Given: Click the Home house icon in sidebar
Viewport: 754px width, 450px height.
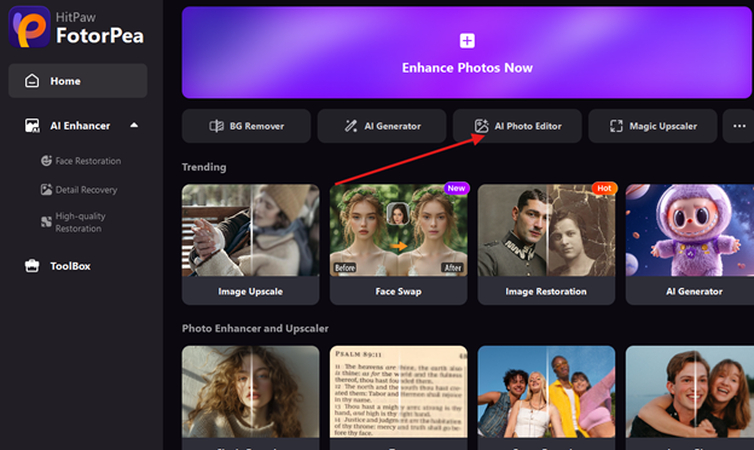Looking at the screenshot, I should pos(32,81).
